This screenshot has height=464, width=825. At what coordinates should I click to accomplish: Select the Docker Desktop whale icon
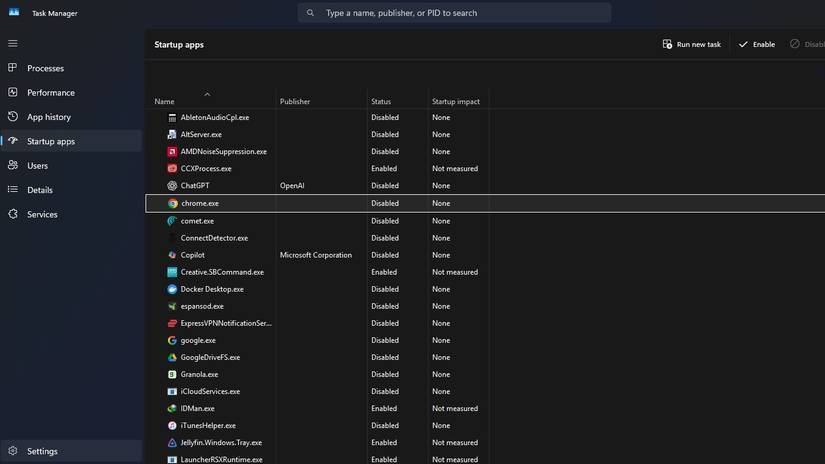point(172,289)
